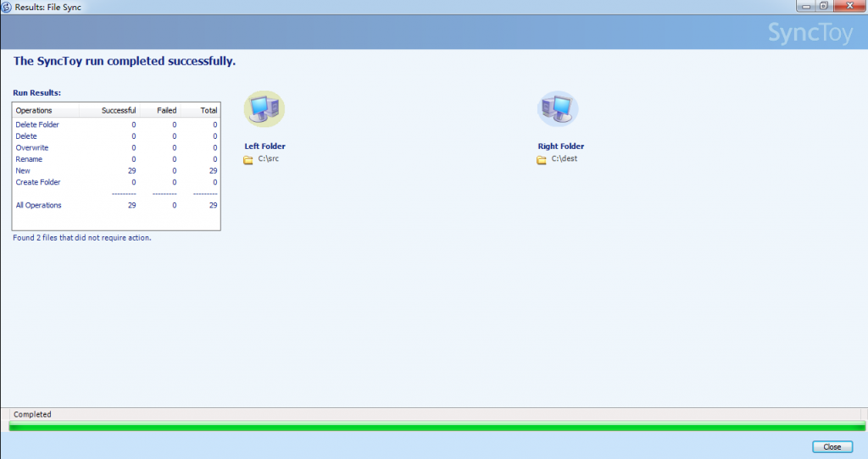Click the Successful column header
This screenshot has width=868, height=459.
tap(109, 110)
